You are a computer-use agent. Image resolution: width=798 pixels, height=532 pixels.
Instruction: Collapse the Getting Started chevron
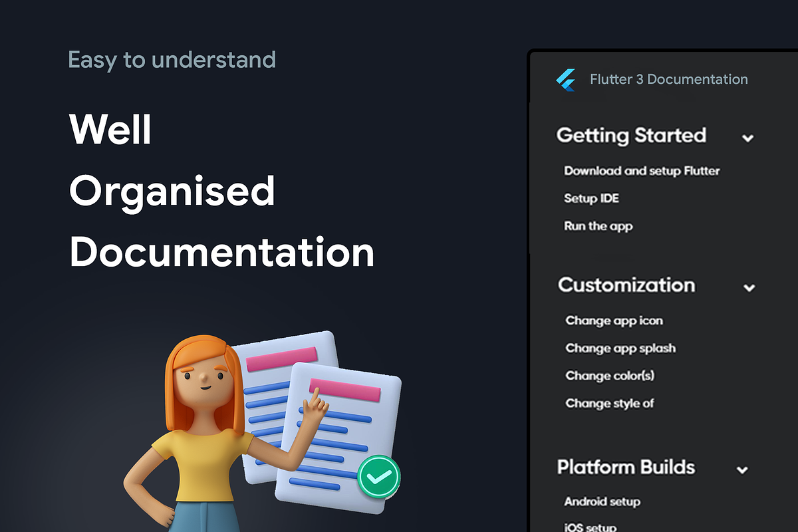pos(748,138)
